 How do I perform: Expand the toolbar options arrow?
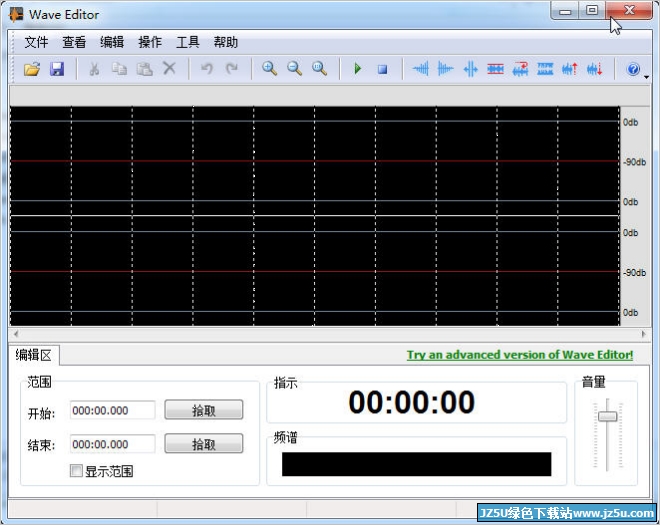tap(646, 77)
